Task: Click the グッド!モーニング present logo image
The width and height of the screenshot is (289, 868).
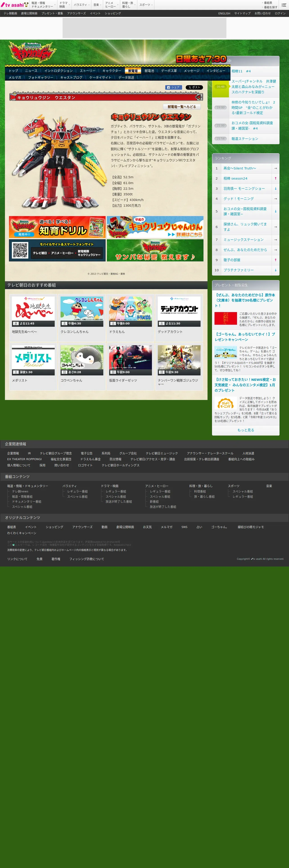Action: coord(225,403)
